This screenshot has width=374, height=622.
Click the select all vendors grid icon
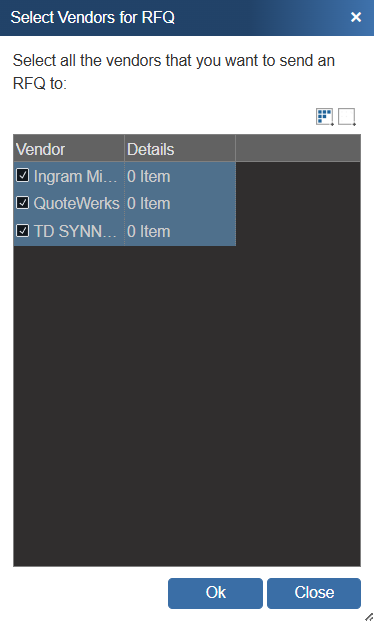[324, 117]
